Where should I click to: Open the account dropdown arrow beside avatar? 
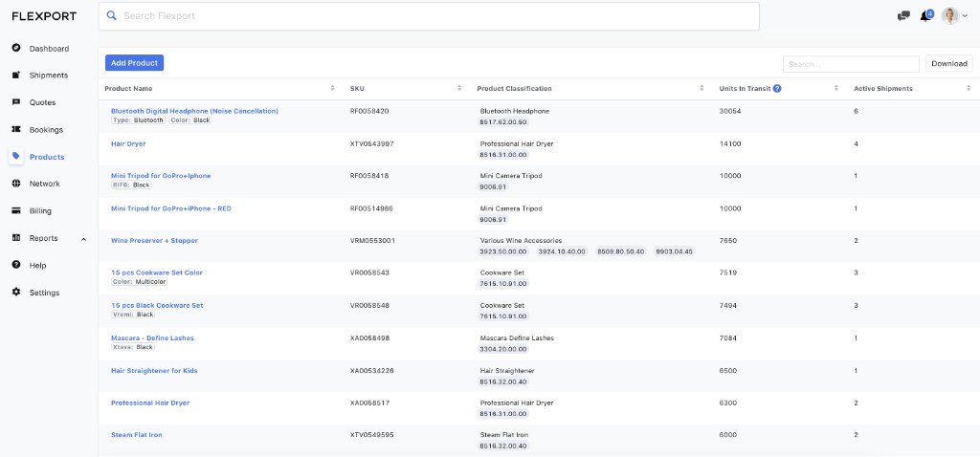(965, 17)
